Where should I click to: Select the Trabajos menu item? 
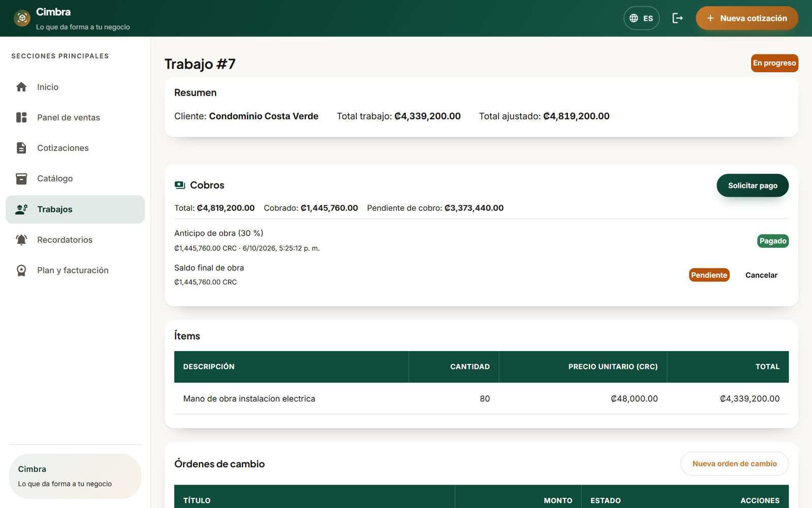[x=75, y=209]
